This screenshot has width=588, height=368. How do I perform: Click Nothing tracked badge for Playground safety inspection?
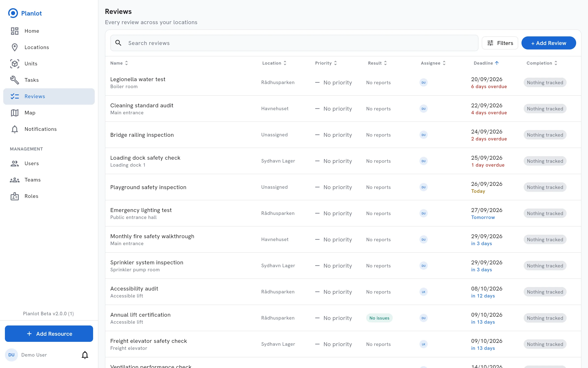545,187
